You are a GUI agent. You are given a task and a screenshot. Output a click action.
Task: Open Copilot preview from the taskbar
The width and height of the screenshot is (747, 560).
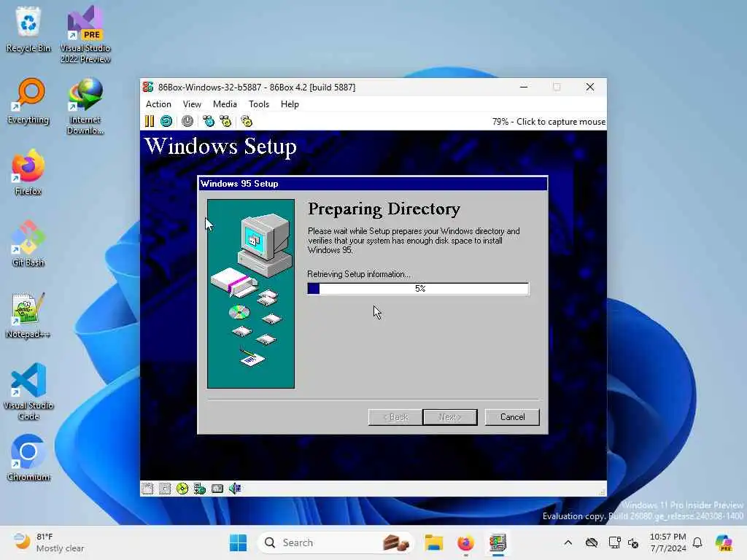pos(724,542)
